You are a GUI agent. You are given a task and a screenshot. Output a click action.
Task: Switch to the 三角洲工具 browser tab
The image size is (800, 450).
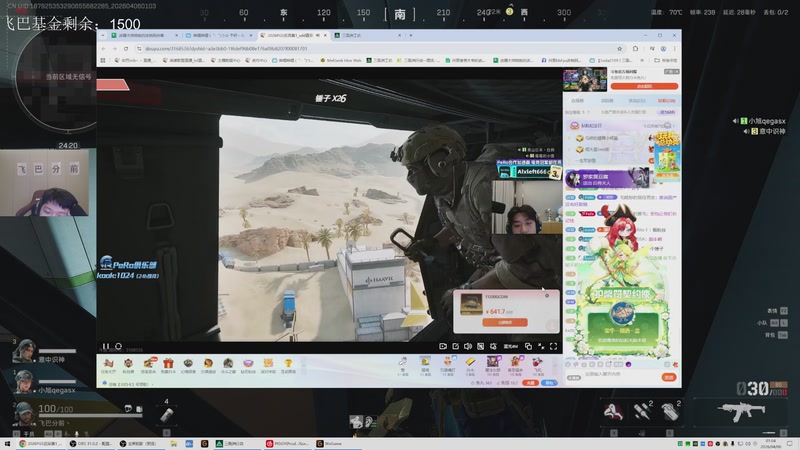click(367, 35)
